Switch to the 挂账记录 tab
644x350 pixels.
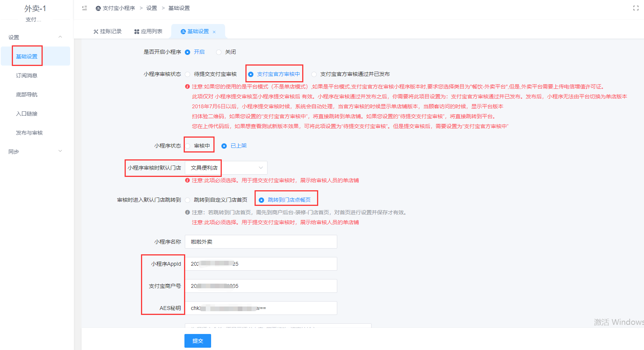(107, 31)
